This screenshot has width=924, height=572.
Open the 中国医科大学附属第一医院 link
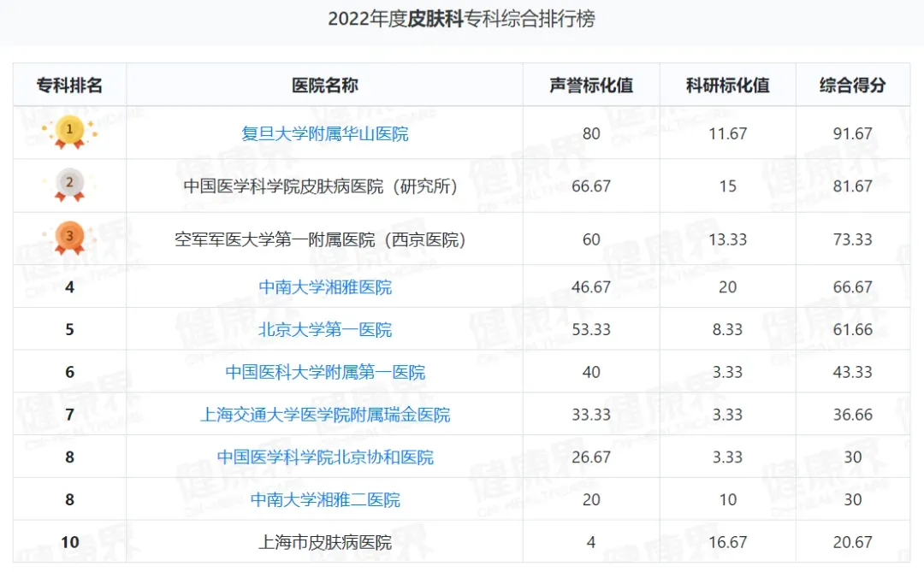tap(325, 372)
